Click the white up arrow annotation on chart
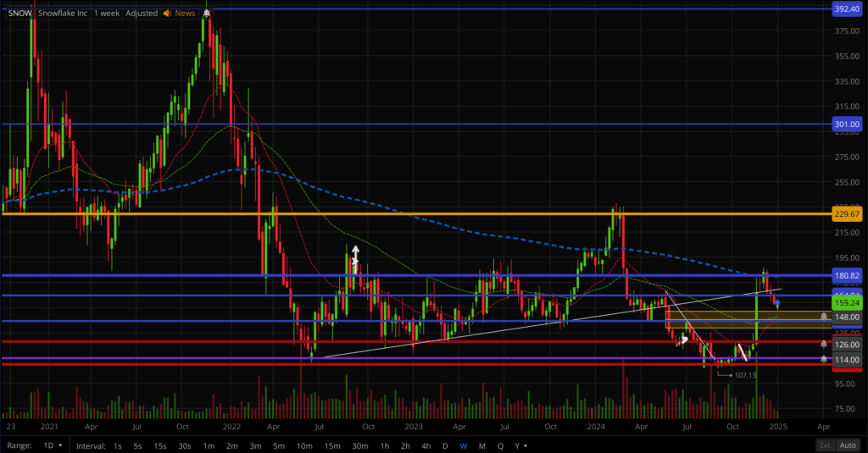The height and width of the screenshot is (453, 868). (356, 255)
